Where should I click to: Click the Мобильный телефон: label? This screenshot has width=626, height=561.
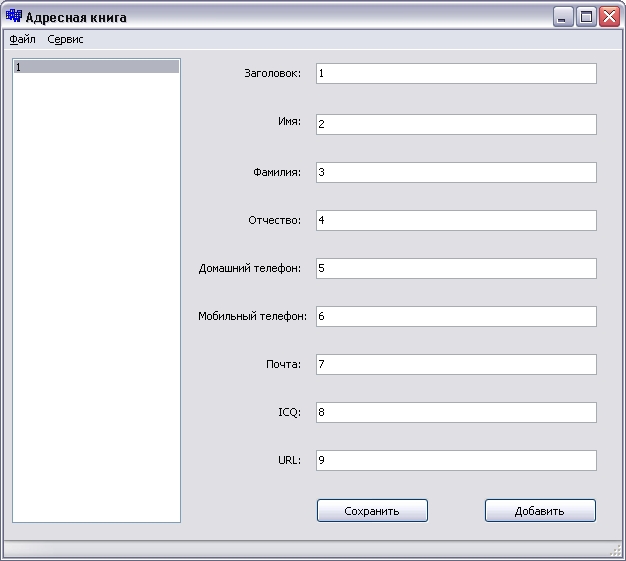tap(253, 316)
